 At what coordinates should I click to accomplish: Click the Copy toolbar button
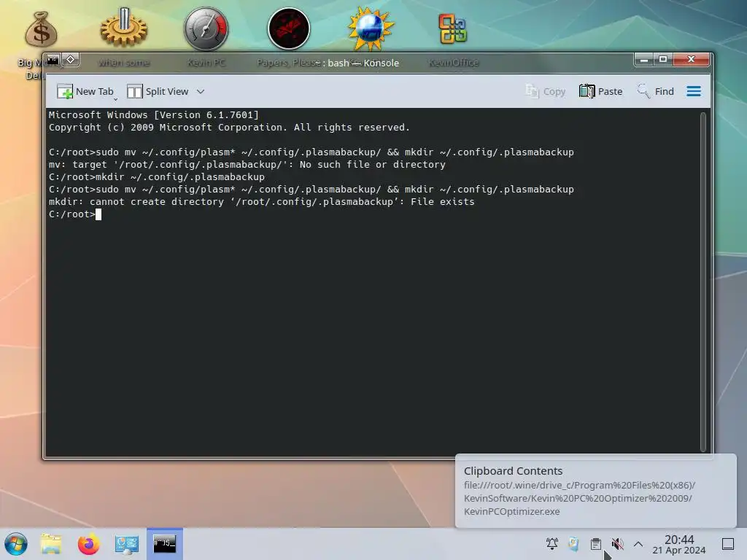[x=545, y=91]
